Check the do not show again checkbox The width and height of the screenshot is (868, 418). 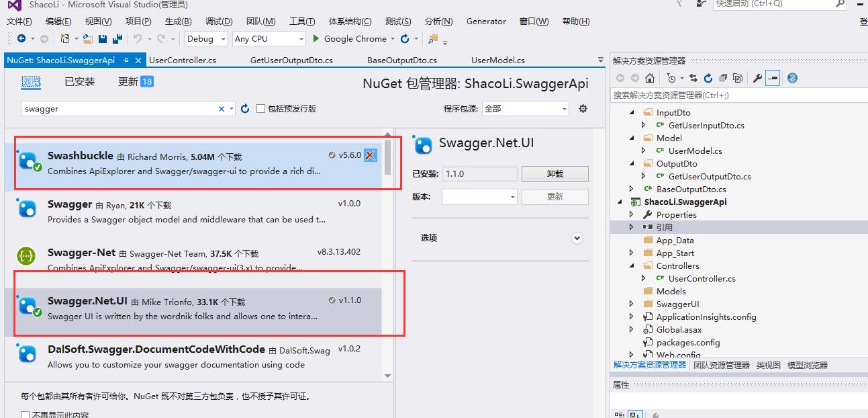(25, 415)
